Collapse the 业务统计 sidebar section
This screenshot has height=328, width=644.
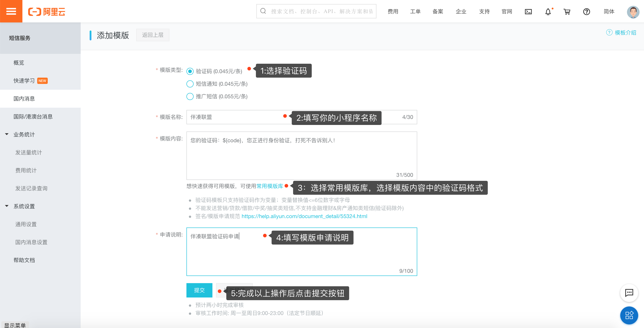[7, 134]
